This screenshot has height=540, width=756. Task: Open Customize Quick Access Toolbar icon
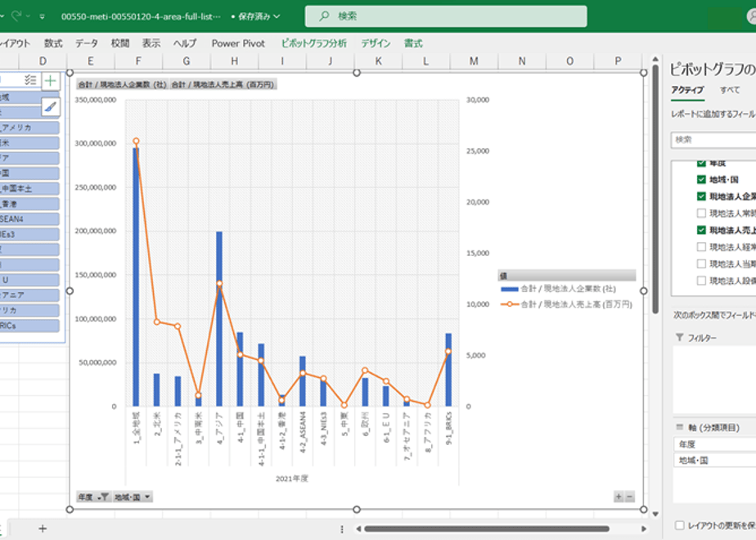42,16
